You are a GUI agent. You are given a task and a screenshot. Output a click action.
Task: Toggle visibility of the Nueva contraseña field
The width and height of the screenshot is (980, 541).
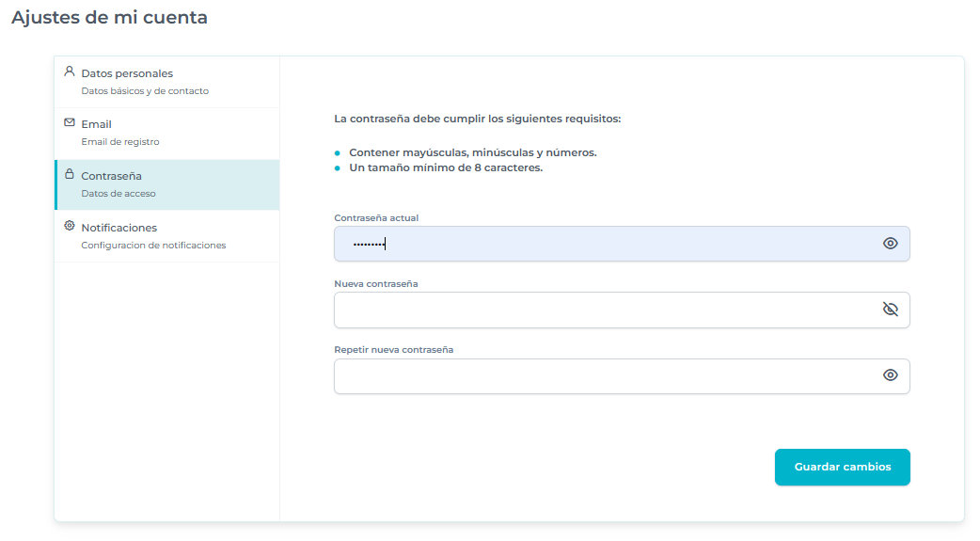890,310
